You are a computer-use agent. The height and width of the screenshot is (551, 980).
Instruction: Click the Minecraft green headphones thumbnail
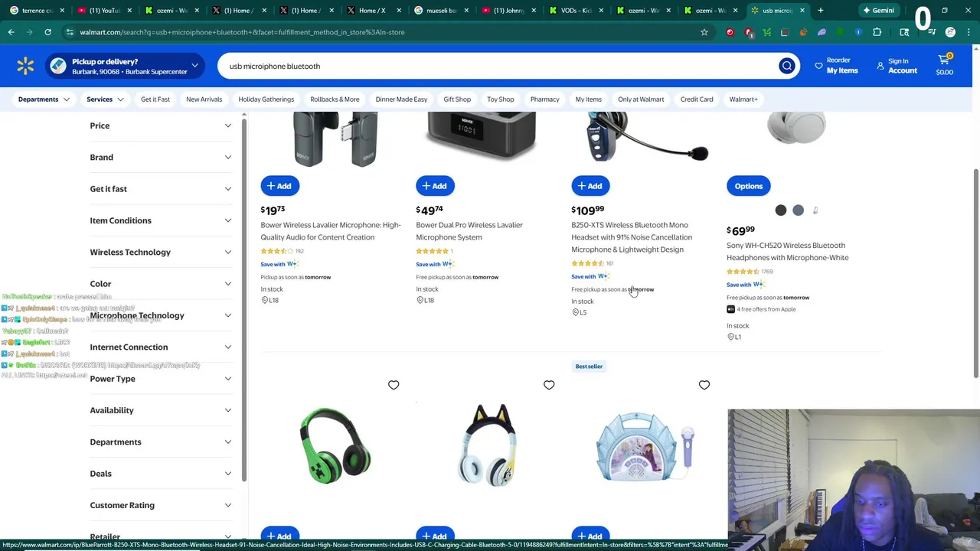tap(335, 445)
